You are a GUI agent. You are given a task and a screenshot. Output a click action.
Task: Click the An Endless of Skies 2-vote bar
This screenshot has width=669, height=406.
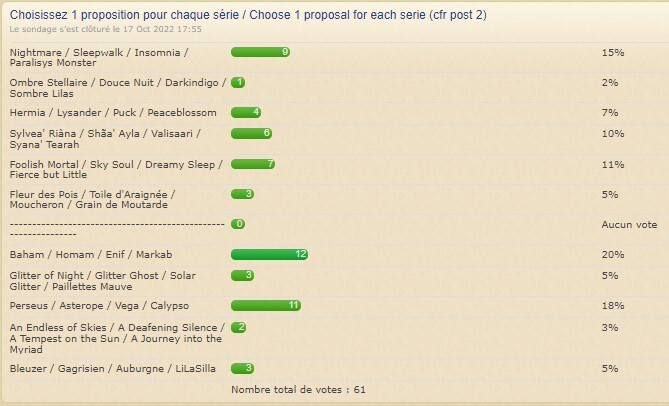coord(239,327)
